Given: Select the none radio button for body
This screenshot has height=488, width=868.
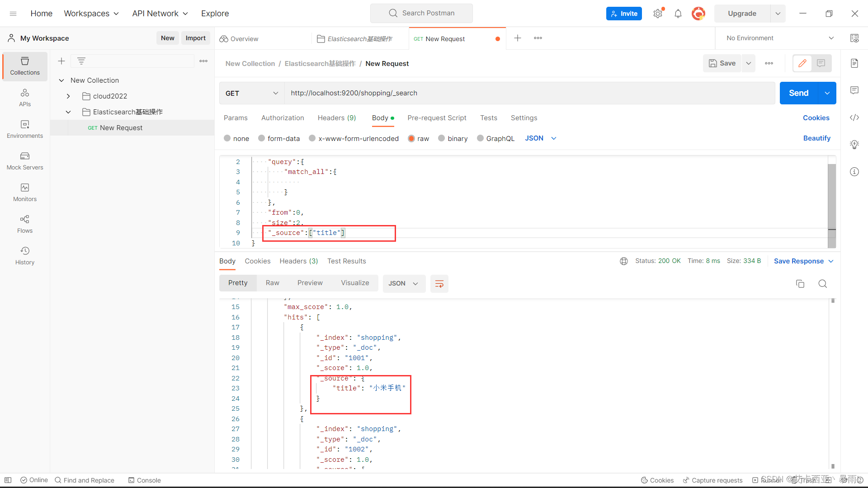Looking at the screenshot, I should click(x=227, y=138).
